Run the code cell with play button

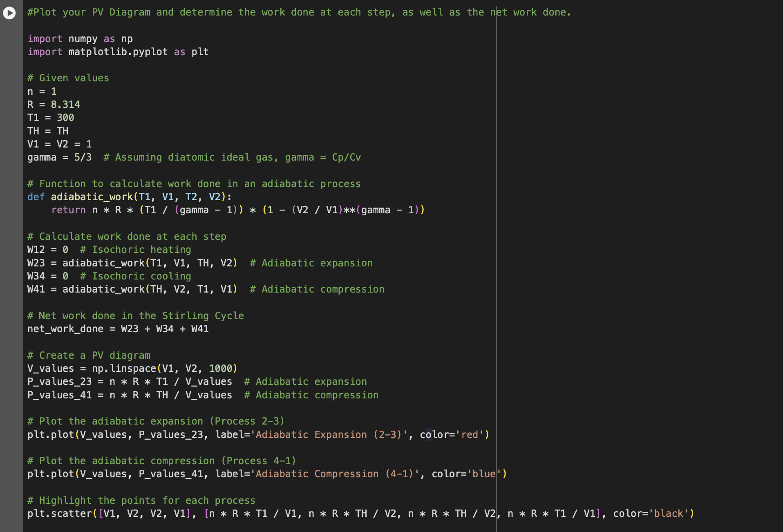point(9,13)
